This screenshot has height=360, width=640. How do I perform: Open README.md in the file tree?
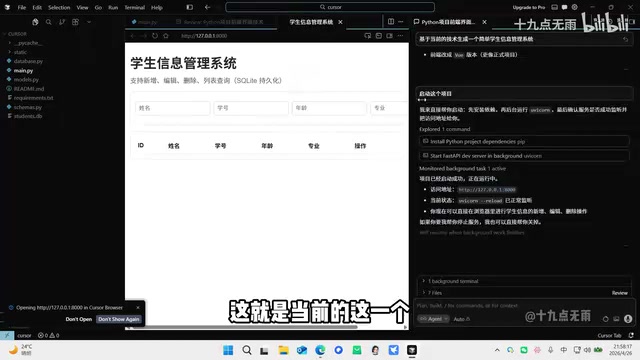(29, 89)
